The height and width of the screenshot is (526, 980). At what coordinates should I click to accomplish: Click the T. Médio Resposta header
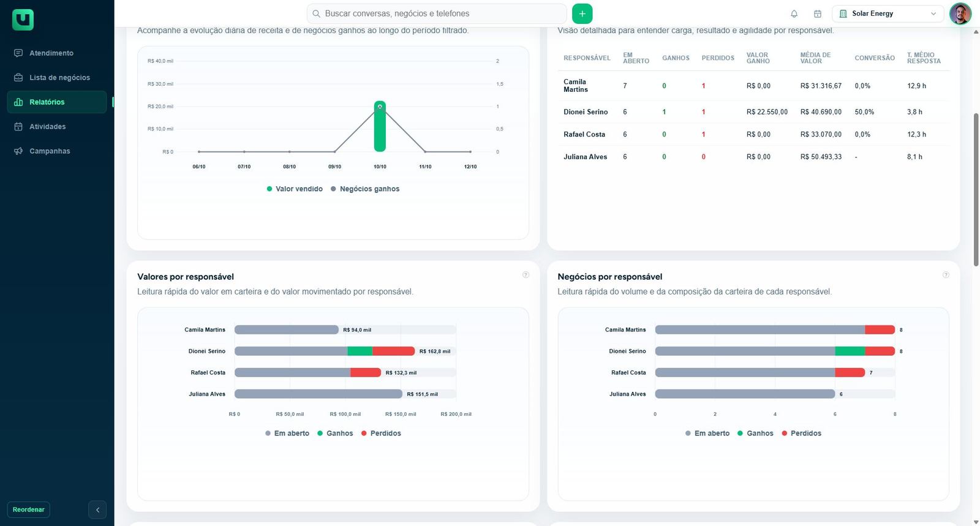click(x=924, y=58)
